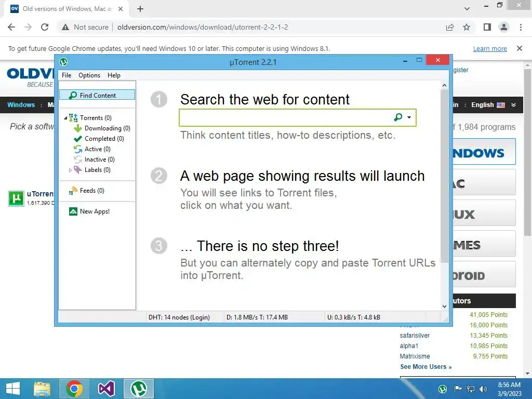Click the Not secure warning icon
Screen dimensions: 532x399
65,27
